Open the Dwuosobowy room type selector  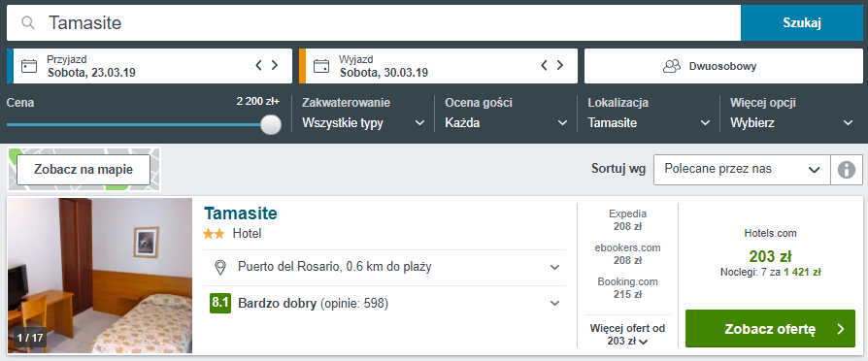point(723,66)
